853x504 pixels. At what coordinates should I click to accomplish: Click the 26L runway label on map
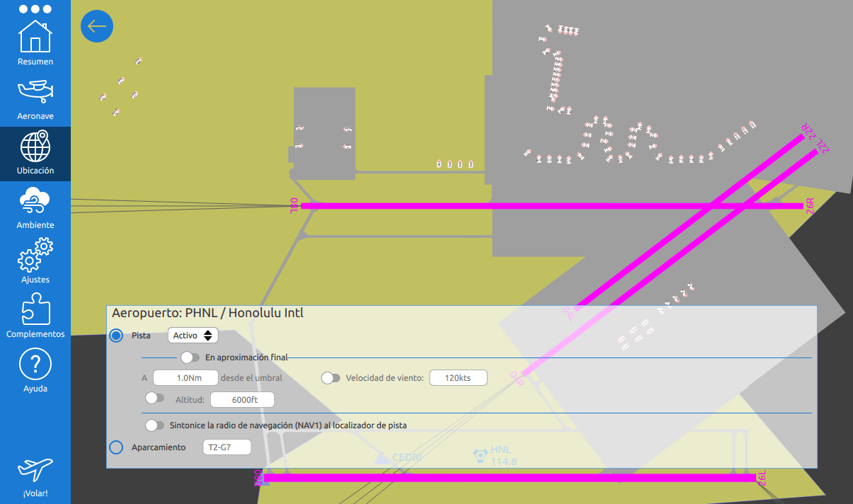[762, 478]
